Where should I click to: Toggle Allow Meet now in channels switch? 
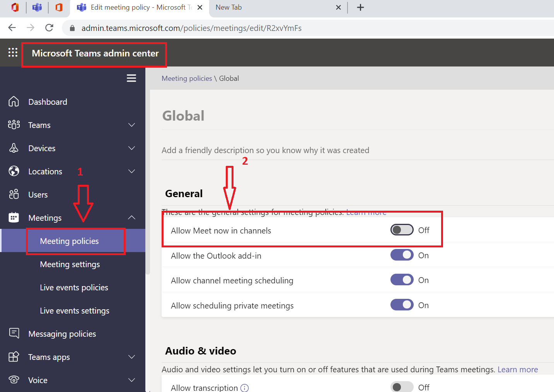tap(402, 230)
